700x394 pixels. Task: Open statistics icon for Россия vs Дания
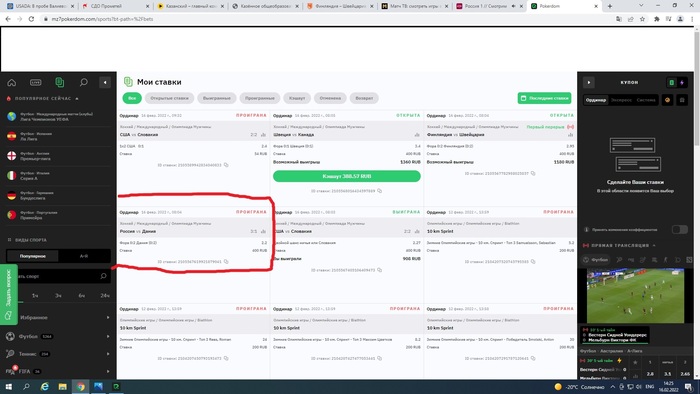click(263, 232)
